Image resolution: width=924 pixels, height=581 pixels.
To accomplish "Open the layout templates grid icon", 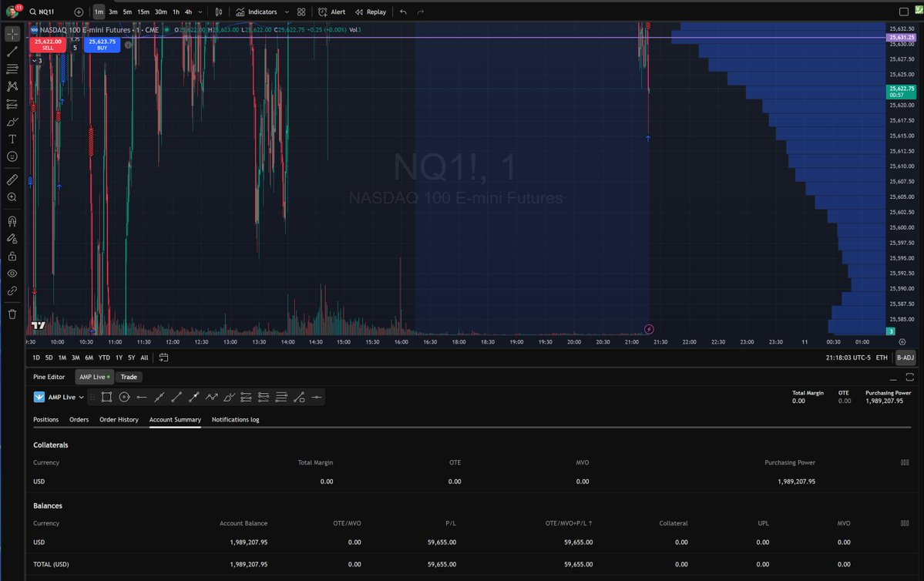I will click(x=301, y=12).
